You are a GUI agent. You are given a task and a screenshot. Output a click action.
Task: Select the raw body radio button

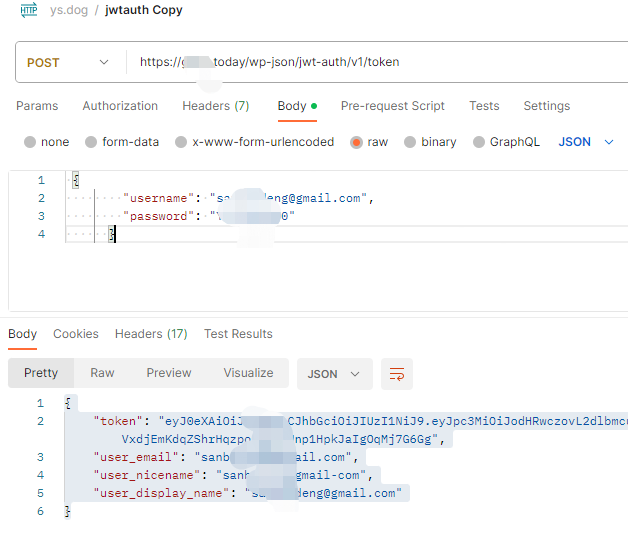tap(356, 142)
